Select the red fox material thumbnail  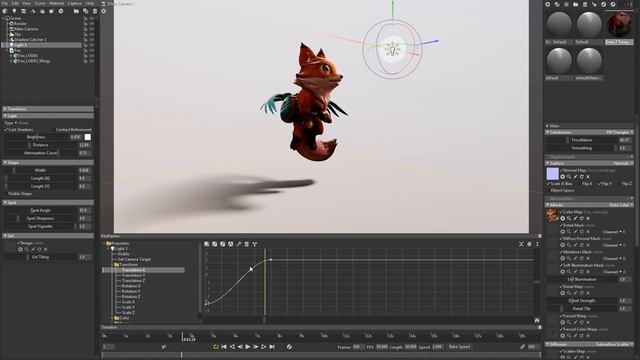(x=620, y=24)
